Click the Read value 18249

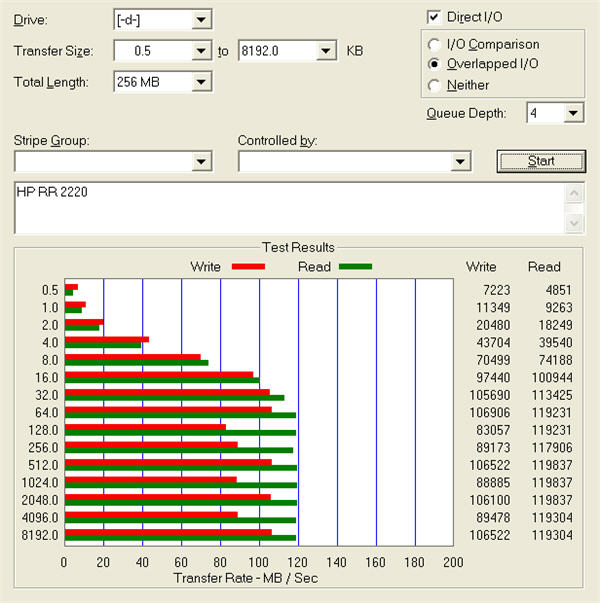pyautogui.click(x=555, y=325)
